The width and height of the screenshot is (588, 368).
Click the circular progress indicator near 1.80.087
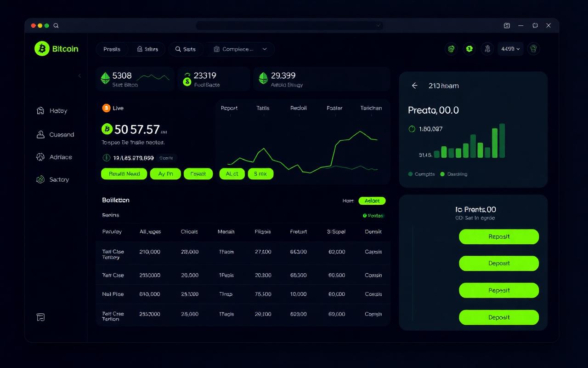pyautogui.click(x=413, y=129)
